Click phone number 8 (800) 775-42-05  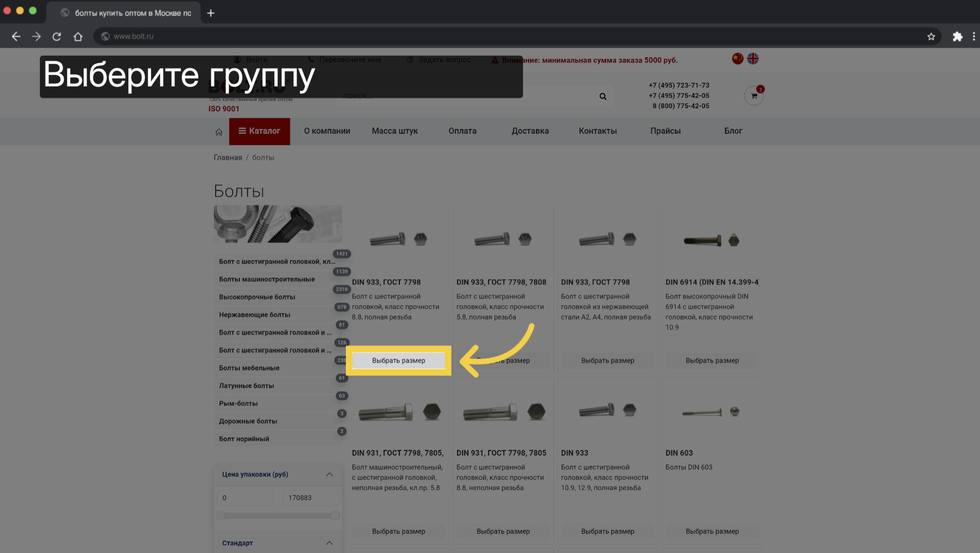coord(681,106)
